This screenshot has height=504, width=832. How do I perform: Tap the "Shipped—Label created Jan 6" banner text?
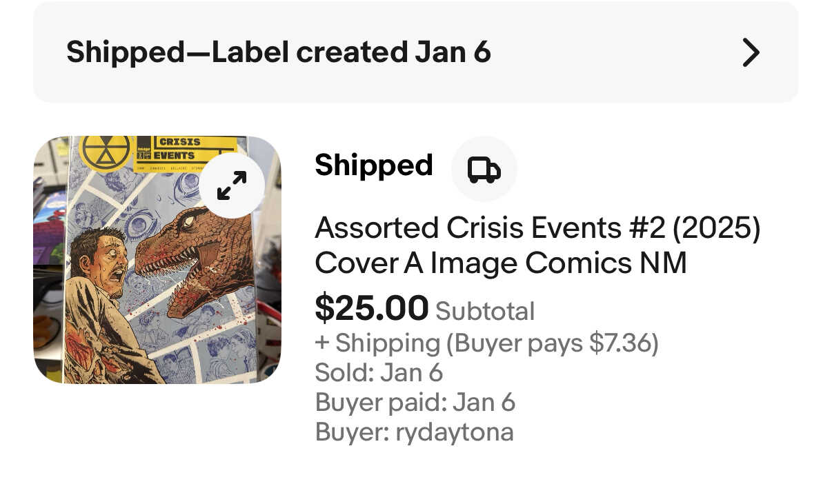click(x=278, y=52)
